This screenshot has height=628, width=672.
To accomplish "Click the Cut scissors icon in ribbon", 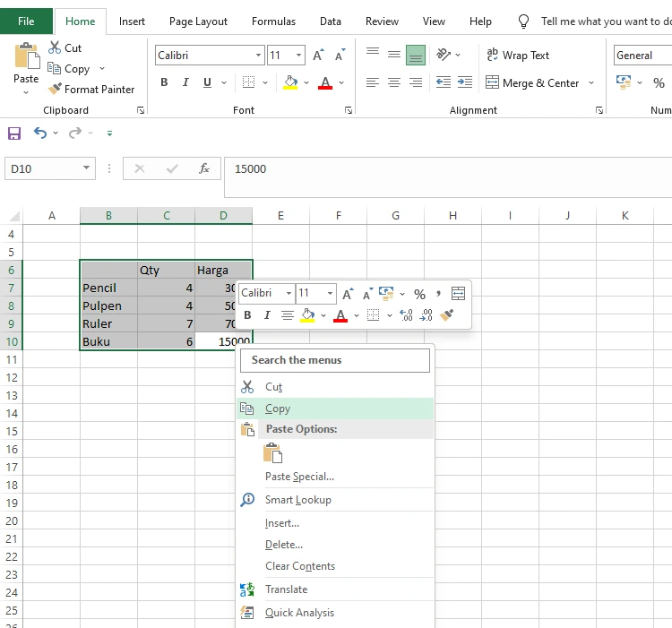I will 55,47.
